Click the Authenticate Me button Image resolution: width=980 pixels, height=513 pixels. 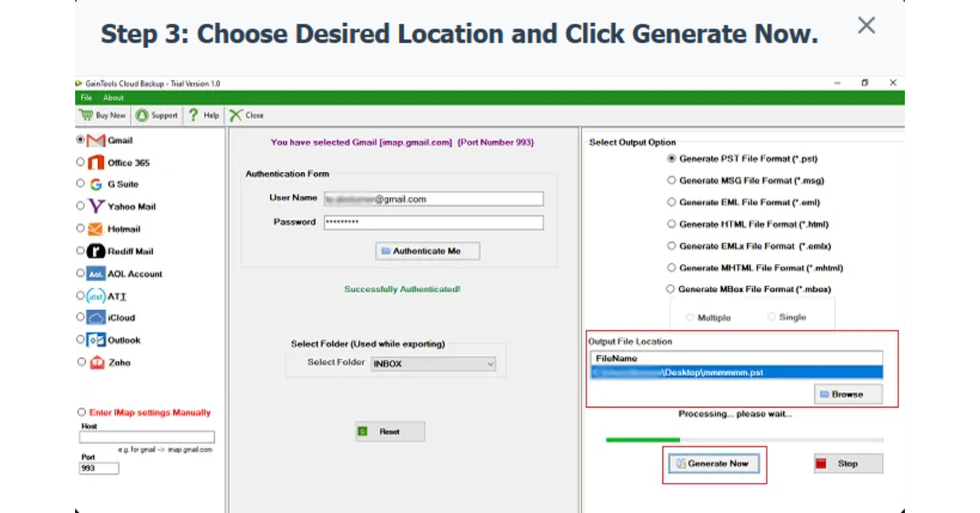[x=427, y=252]
